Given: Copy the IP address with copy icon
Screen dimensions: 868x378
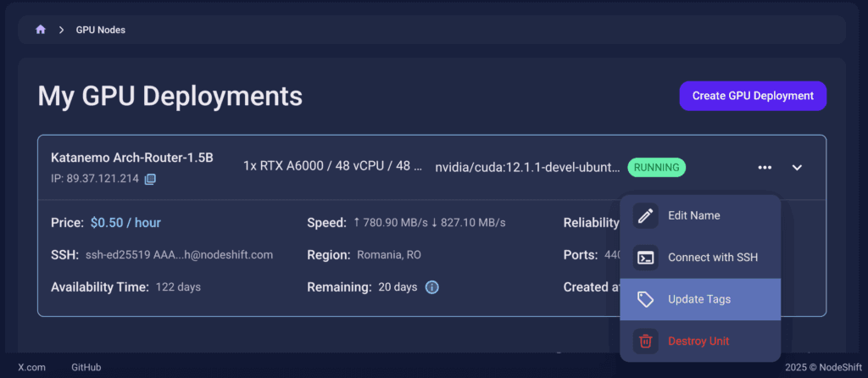Looking at the screenshot, I should pyautogui.click(x=150, y=179).
